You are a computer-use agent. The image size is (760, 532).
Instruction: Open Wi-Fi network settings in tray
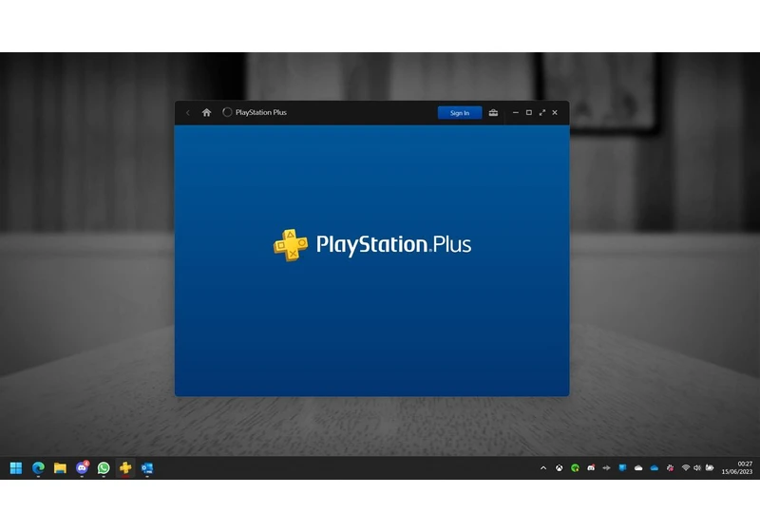pyautogui.click(x=686, y=468)
